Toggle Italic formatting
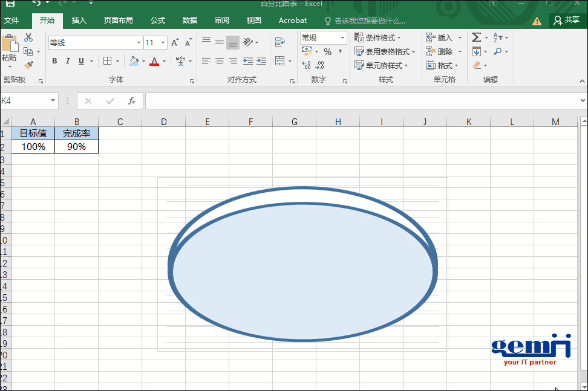Screen dimensions: 588x391 point(68,61)
